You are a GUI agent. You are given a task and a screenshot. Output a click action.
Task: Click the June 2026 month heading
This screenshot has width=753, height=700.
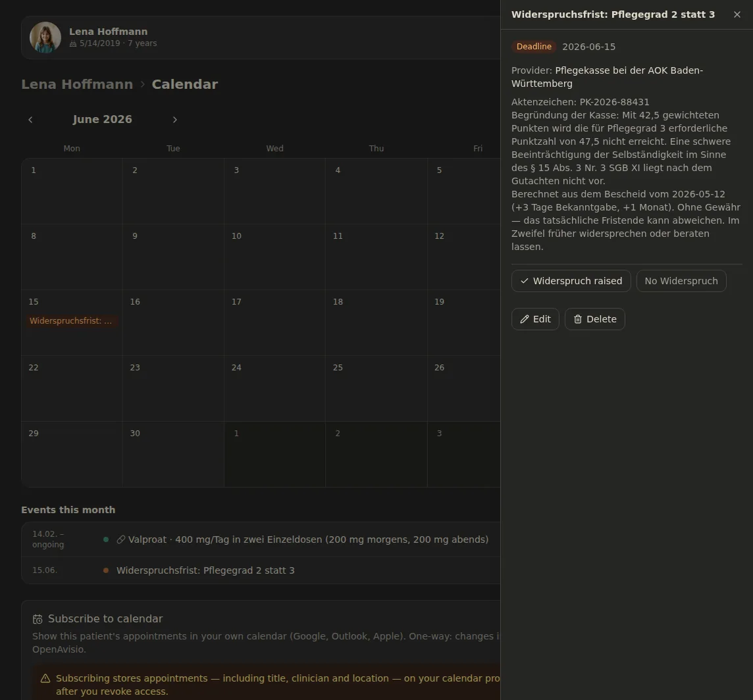tap(102, 120)
